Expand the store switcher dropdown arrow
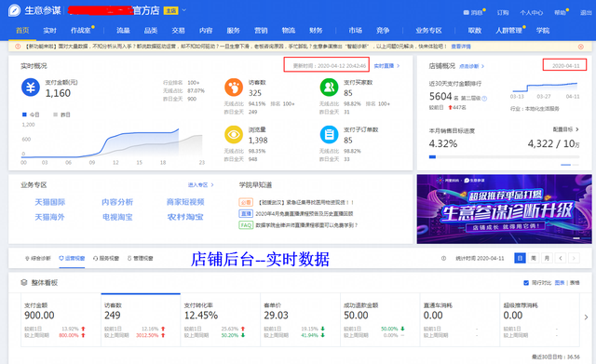This screenshot has height=364, width=596. pos(184,10)
